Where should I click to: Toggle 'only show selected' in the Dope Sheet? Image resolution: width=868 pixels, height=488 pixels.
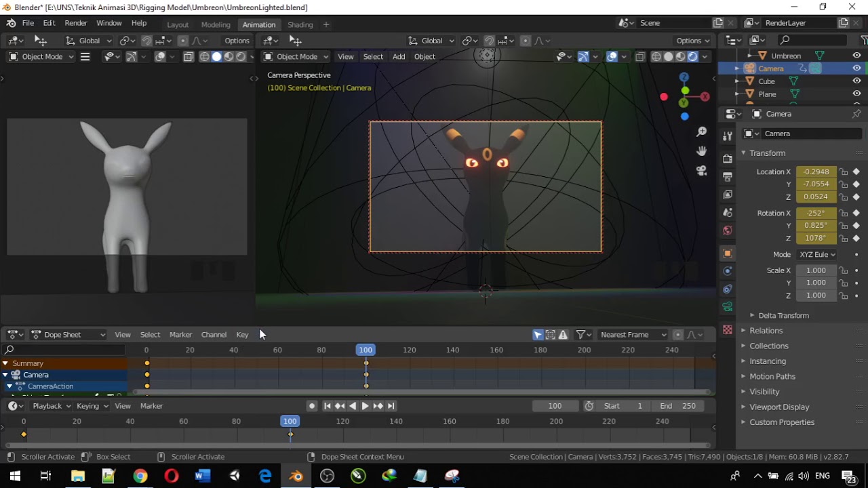(538, 335)
